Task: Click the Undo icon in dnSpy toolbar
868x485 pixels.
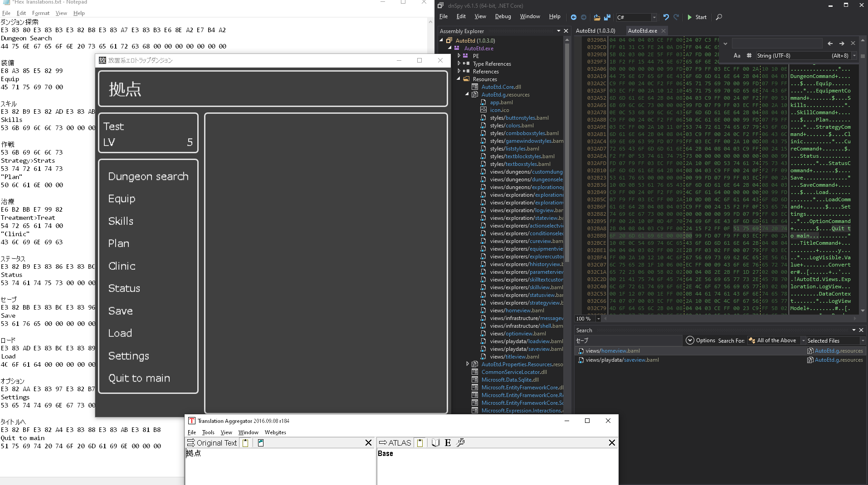Action: pyautogui.click(x=666, y=17)
